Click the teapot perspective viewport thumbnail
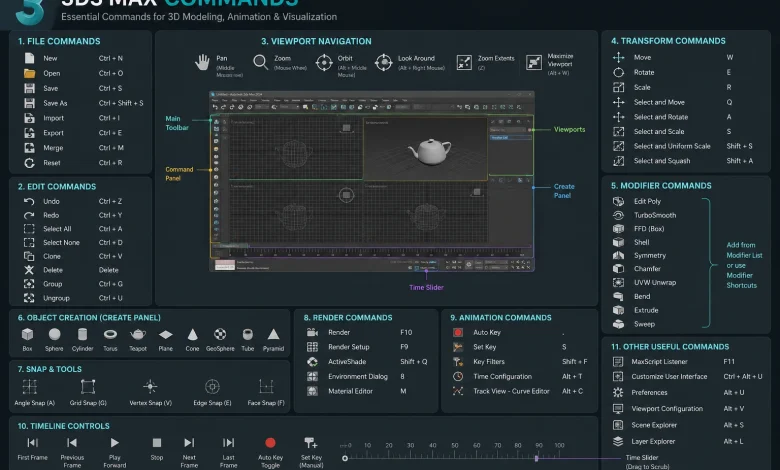 point(425,149)
